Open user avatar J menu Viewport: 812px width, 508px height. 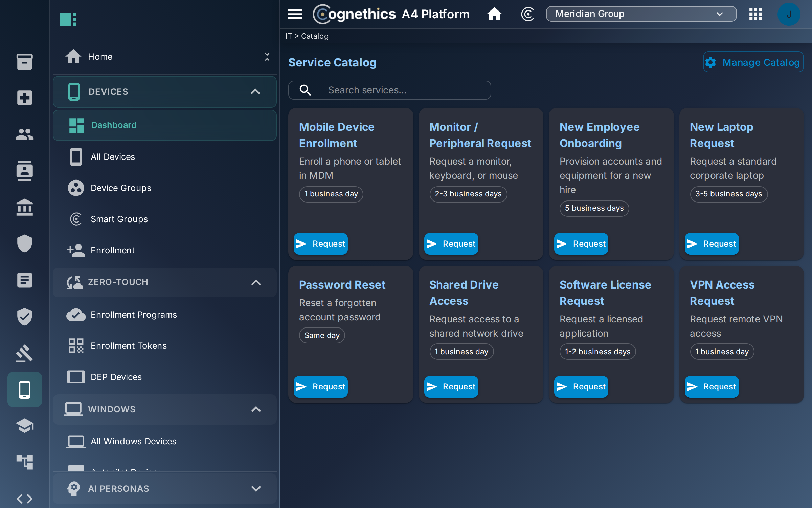click(x=789, y=14)
